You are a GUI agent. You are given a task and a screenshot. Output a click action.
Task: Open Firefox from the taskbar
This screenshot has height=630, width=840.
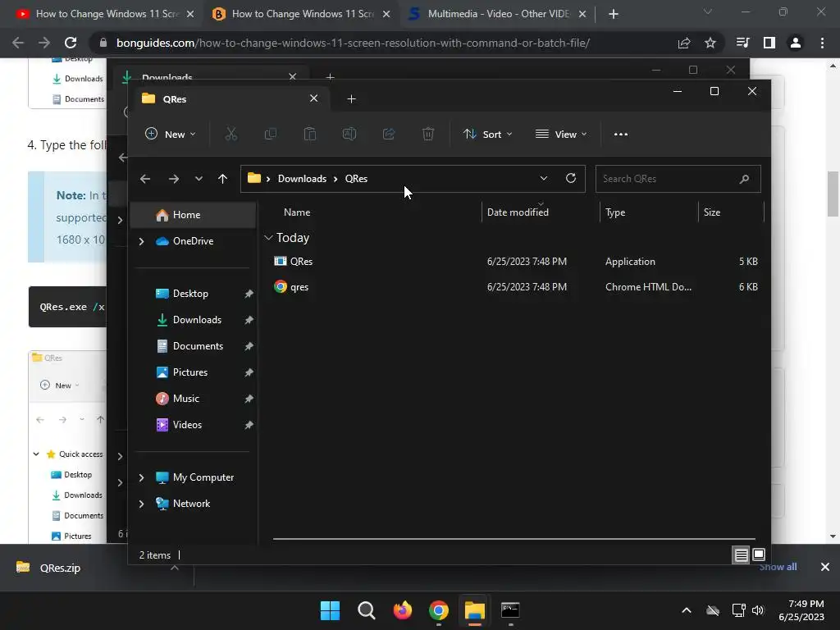pyautogui.click(x=402, y=610)
